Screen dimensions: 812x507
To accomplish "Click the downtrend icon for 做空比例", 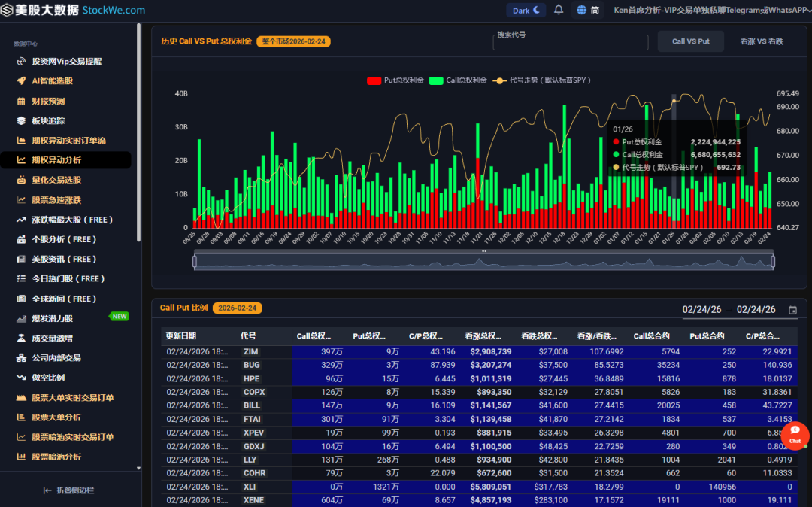I will [22, 378].
